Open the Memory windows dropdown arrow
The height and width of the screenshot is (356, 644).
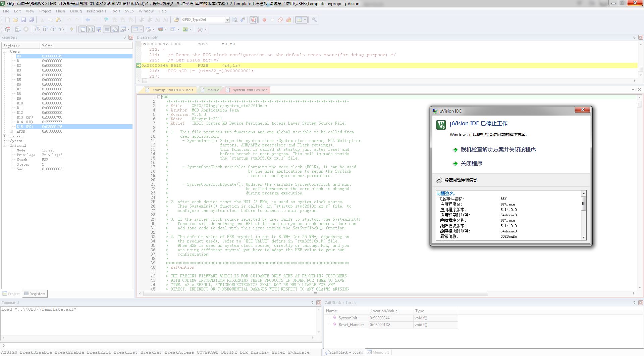(x=141, y=29)
